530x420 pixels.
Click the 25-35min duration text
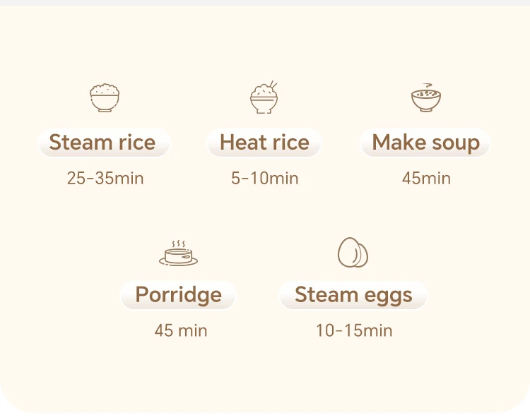point(105,179)
